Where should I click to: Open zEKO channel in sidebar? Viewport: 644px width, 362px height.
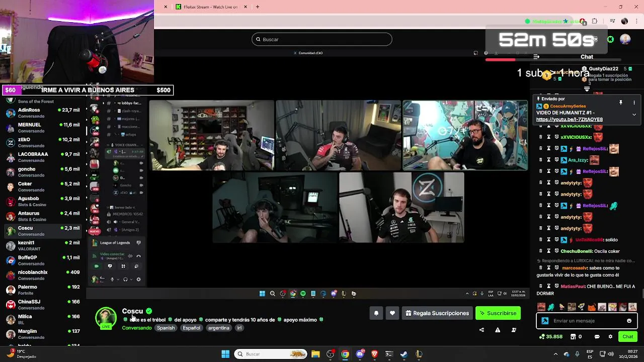42,142
